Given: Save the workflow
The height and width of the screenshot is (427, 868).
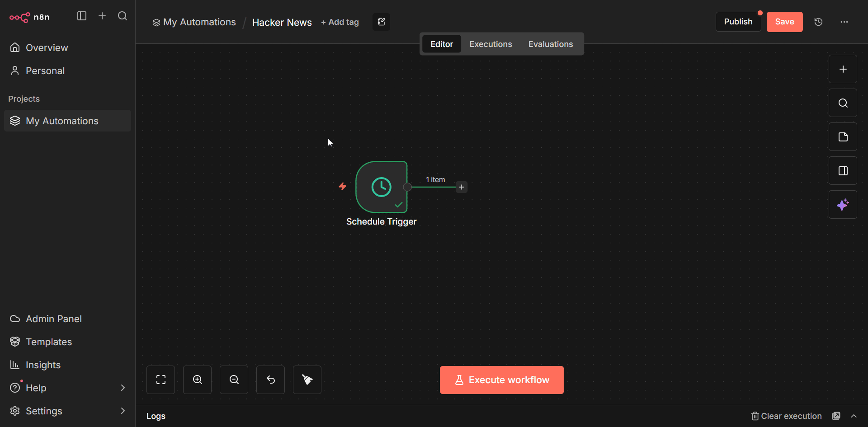Looking at the screenshot, I should pos(784,22).
